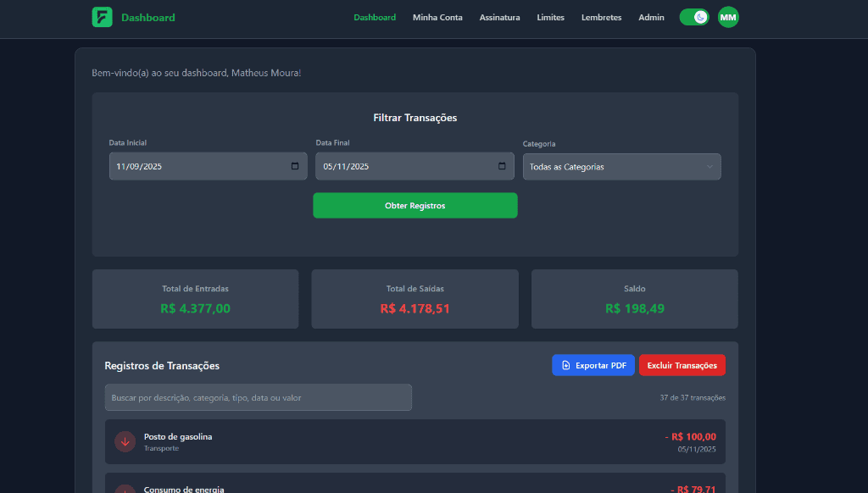
Task: Click the arrow icon beside Consumo de energia
Action: coord(125,490)
